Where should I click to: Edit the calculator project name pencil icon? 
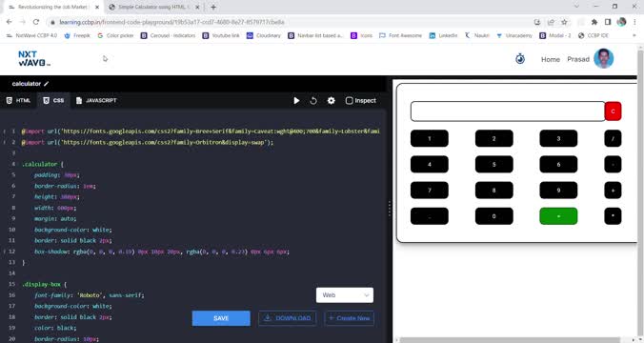click(x=47, y=84)
